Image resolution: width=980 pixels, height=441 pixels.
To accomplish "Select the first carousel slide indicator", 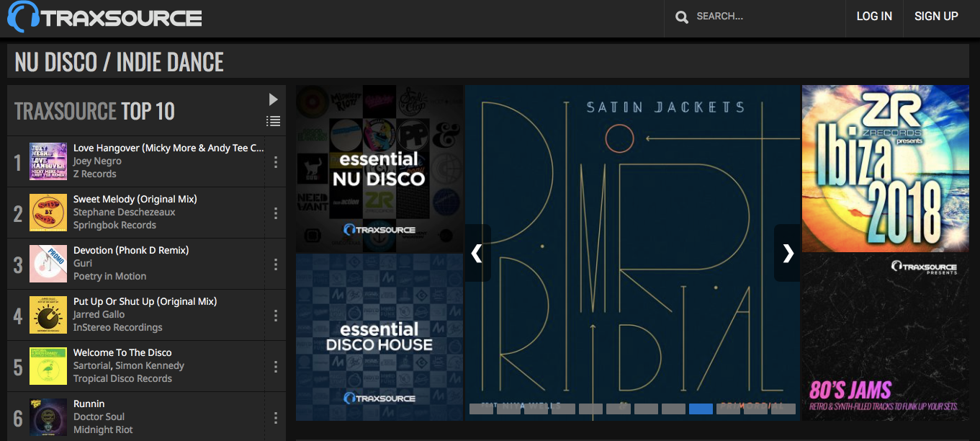I will [481, 409].
